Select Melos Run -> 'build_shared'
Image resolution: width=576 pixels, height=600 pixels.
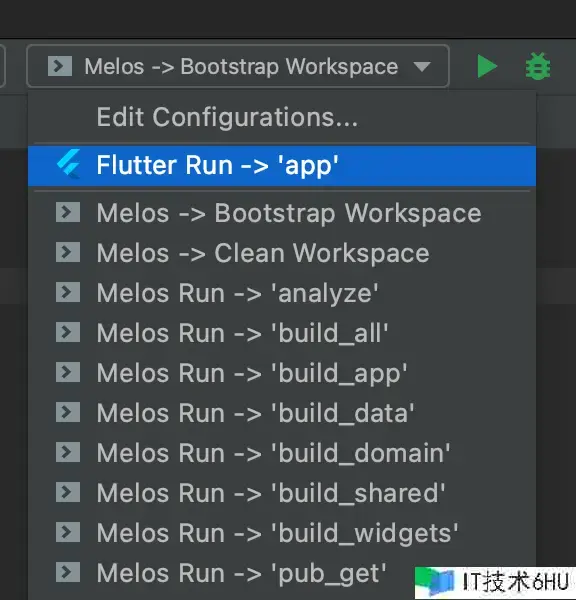pyautogui.click(x=282, y=493)
